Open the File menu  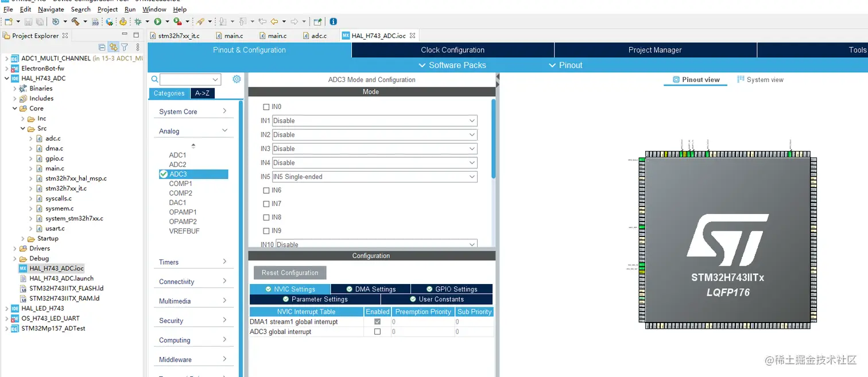(8, 9)
